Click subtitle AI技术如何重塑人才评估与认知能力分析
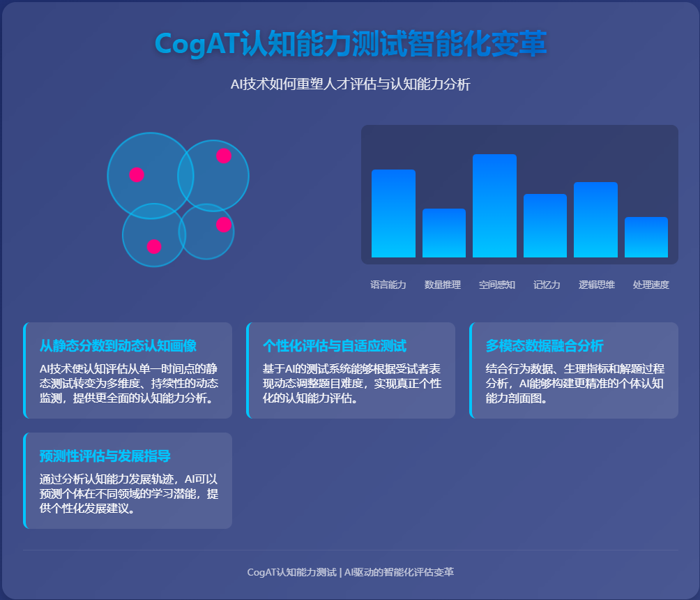Screen dimensions: 700x600 [x=351, y=84]
